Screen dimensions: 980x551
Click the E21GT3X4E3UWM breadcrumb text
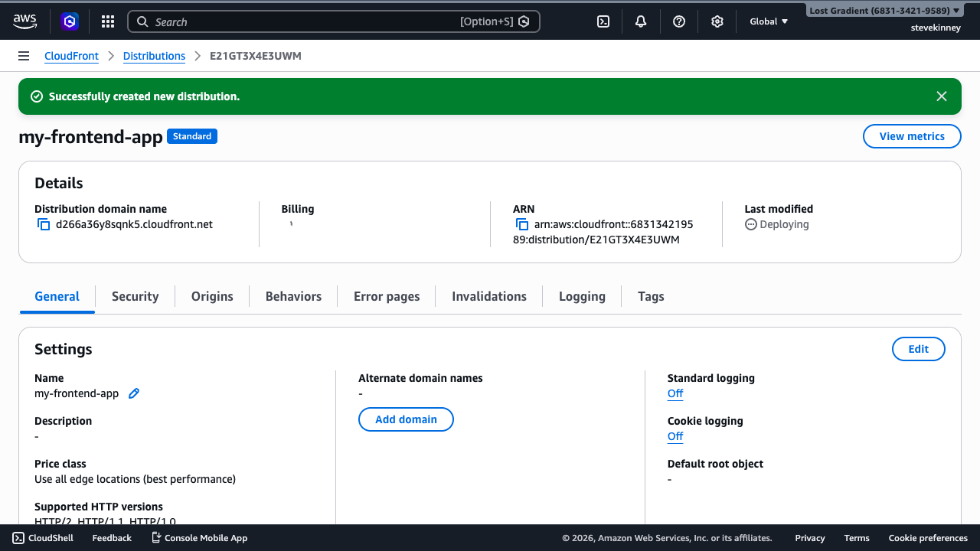(x=256, y=56)
